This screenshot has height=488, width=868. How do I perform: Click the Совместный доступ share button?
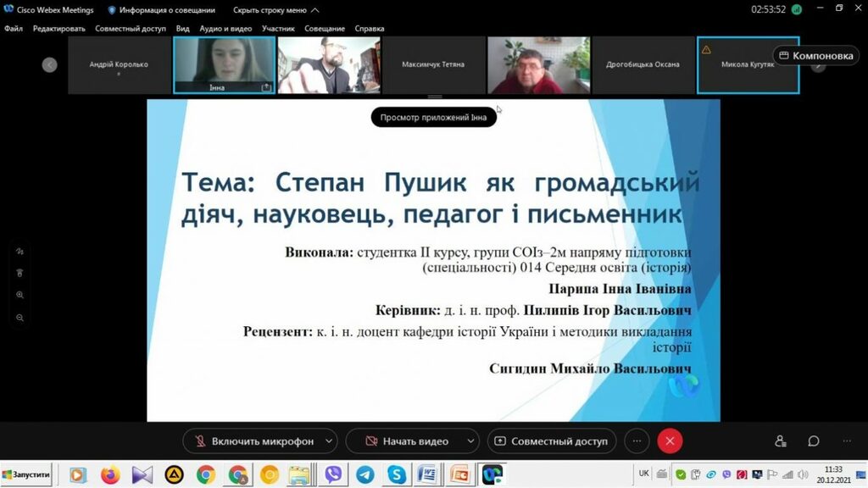pos(551,441)
